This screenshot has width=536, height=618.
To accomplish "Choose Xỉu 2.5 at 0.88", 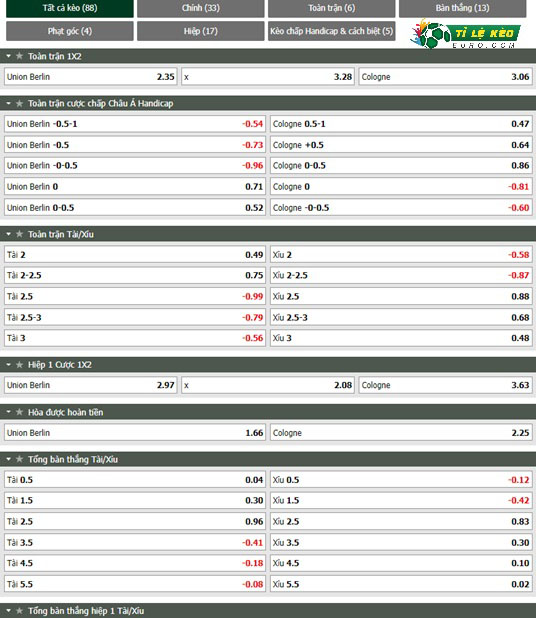I will click(401, 296).
